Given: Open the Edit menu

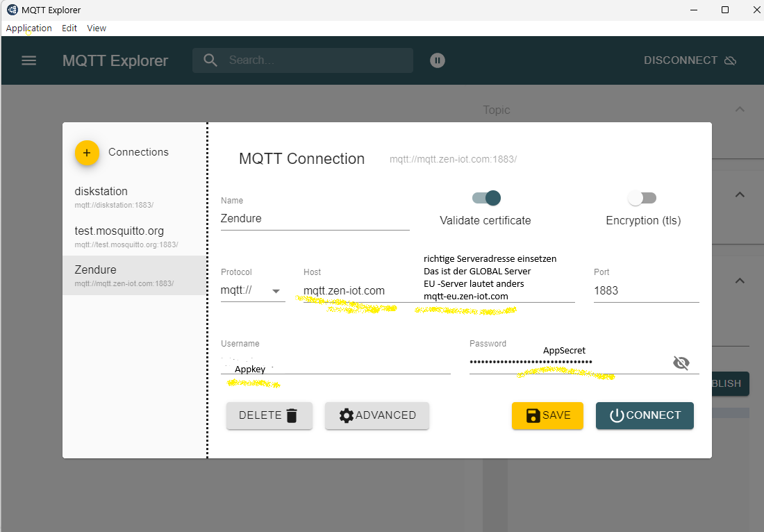Looking at the screenshot, I should [69, 28].
